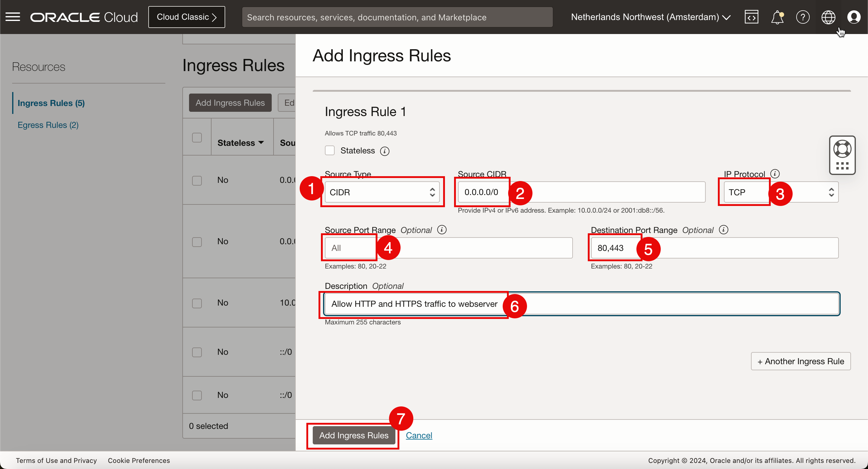Select Egress Rules (2) in Resources
Image resolution: width=868 pixels, height=469 pixels.
[48, 125]
